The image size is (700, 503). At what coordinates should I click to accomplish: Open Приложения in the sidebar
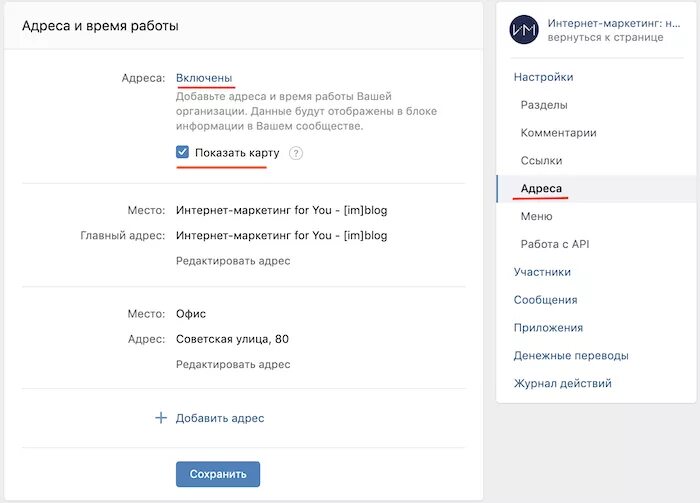point(548,328)
